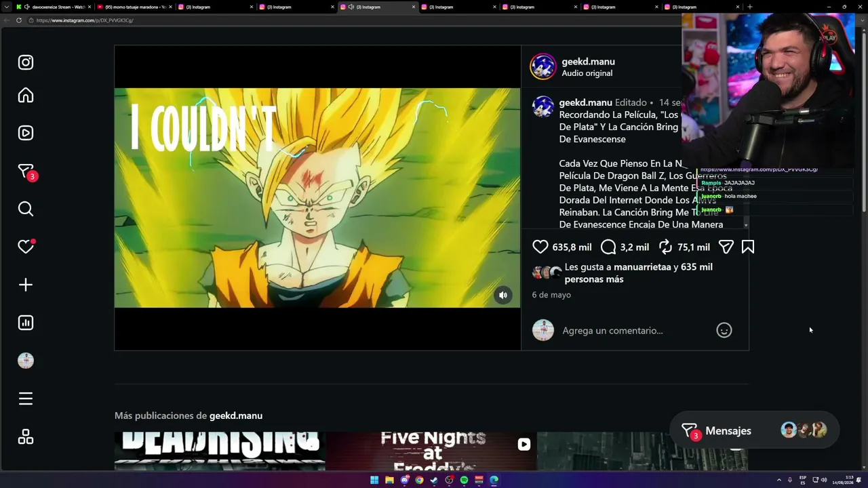Screen dimensions: 868x488
Task: Click the 'Audio original' link
Action: [x=587, y=73]
